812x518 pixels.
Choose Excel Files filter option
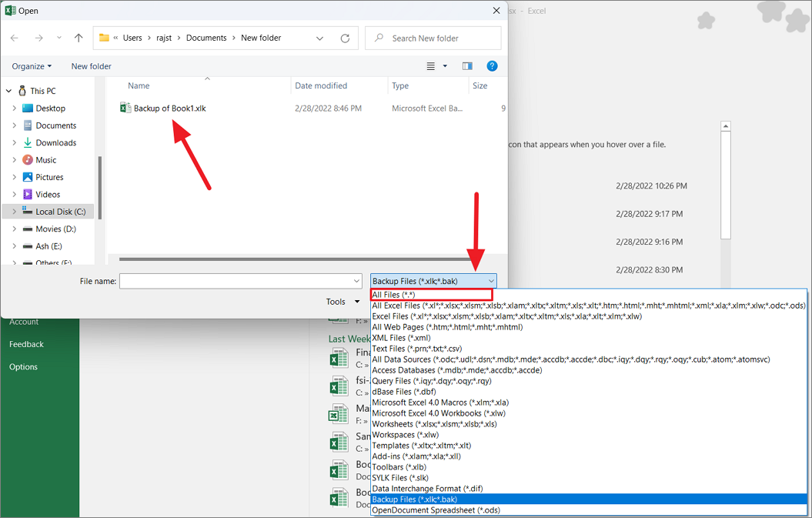pos(506,316)
